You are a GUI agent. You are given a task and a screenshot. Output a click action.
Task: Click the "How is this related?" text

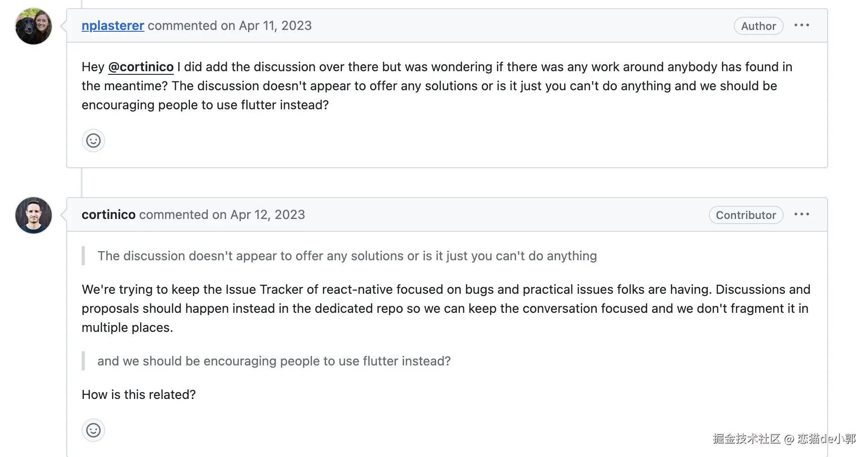point(139,395)
